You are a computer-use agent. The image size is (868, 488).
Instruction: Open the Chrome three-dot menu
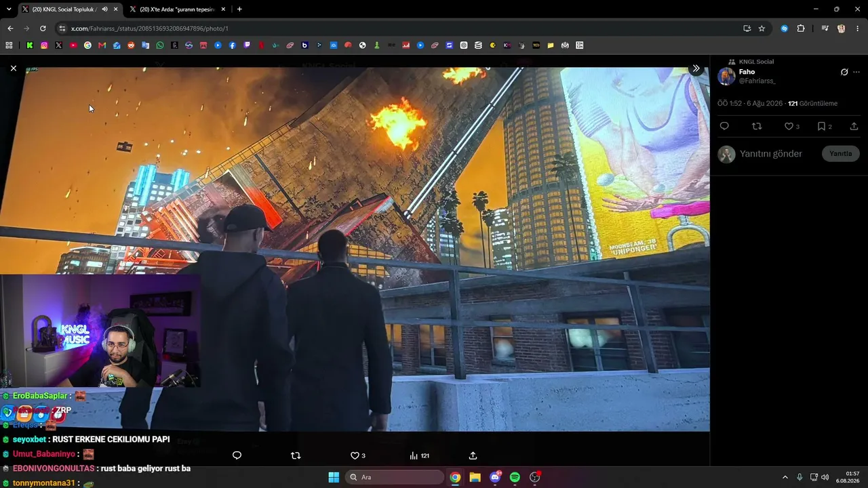point(858,28)
